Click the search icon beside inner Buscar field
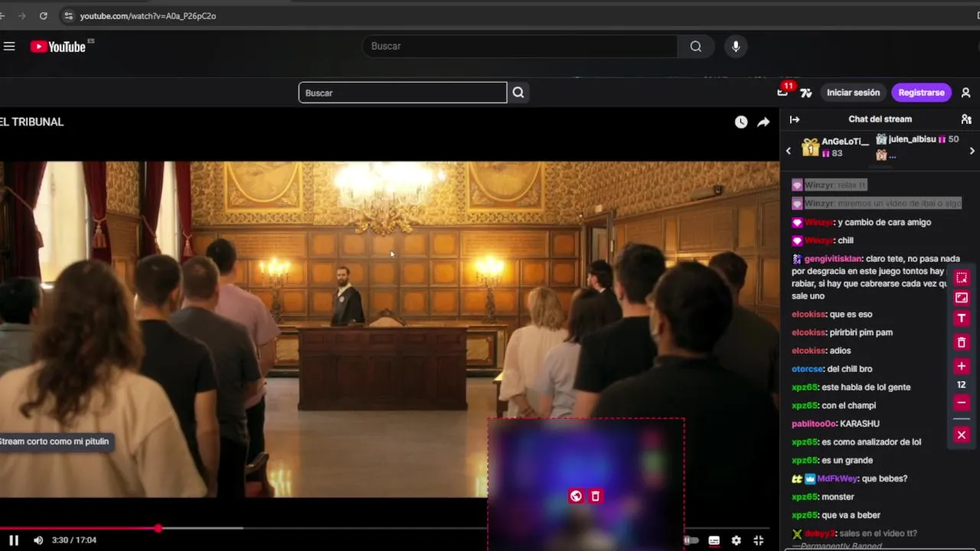The image size is (980, 551). coord(518,93)
